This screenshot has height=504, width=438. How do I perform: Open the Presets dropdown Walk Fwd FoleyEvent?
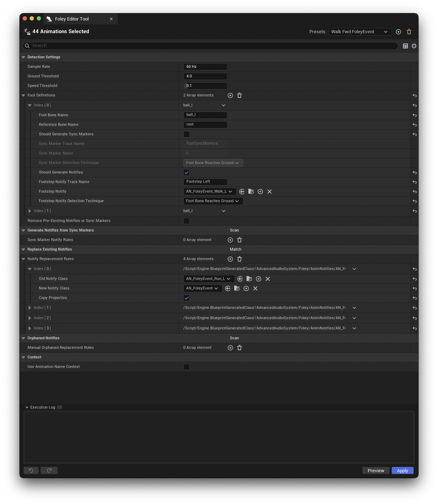coord(360,32)
